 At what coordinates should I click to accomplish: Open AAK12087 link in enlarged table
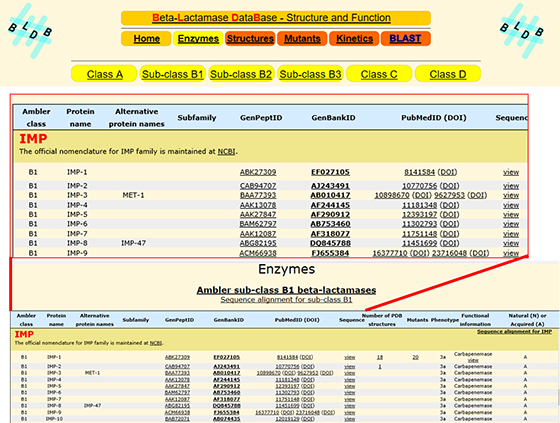pyautogui.click(x=258, y=234)
